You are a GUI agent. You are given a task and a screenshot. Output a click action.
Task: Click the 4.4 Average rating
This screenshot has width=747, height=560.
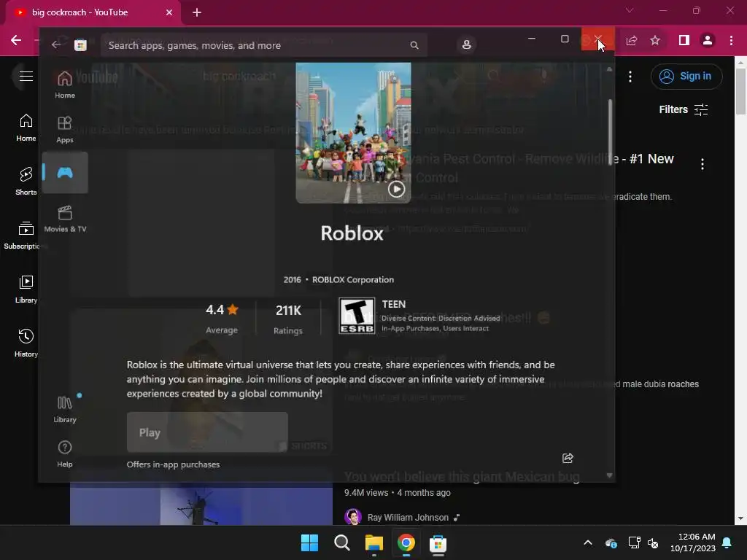222,318
